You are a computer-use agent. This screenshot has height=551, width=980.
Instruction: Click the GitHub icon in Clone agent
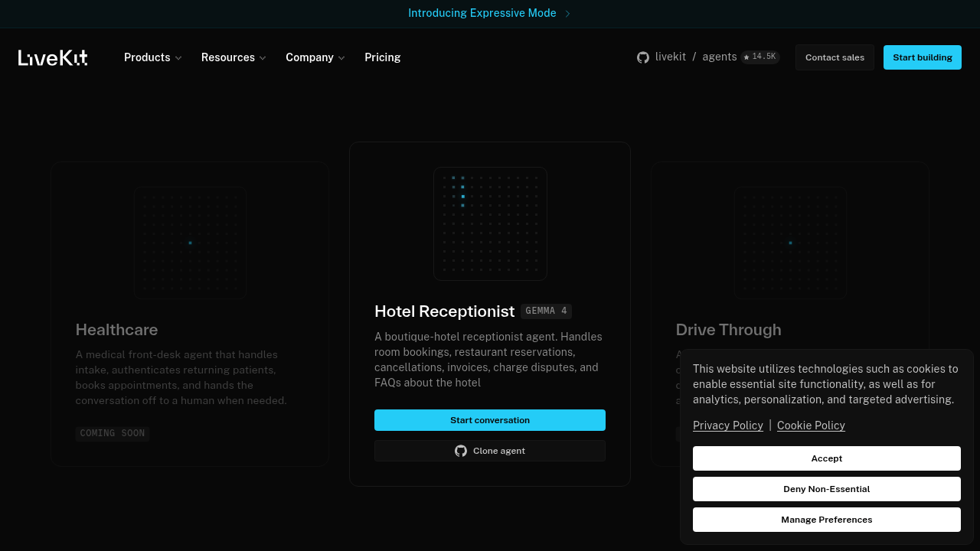(x=461, y=451)
